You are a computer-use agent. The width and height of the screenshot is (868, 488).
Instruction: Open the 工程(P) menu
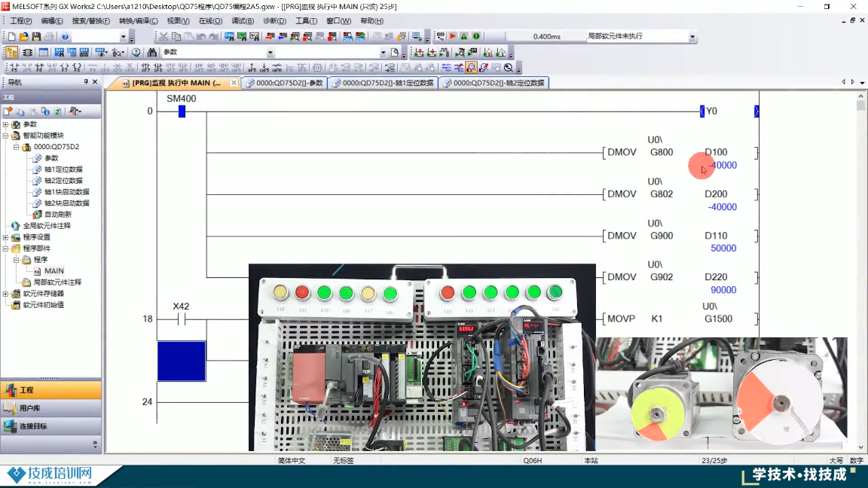point(21,21)
